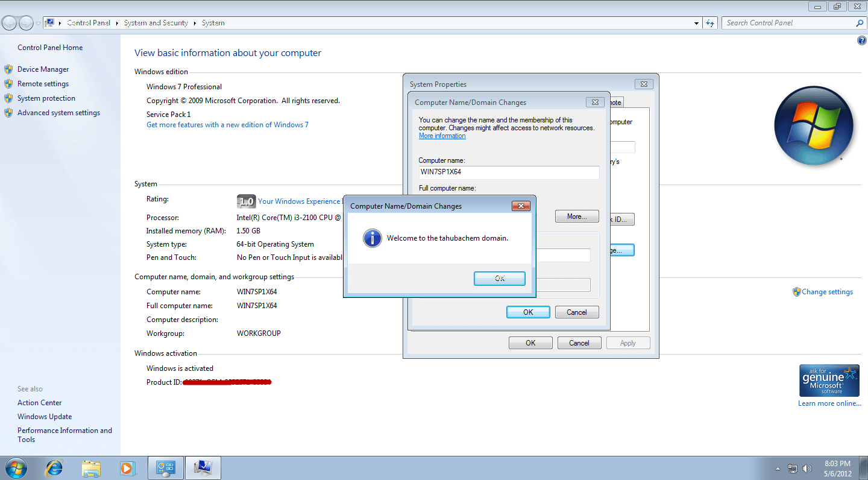This screenshot has height=480, width=868.
Task: Click the shield icon beside System protection
Action: (8, 98)
